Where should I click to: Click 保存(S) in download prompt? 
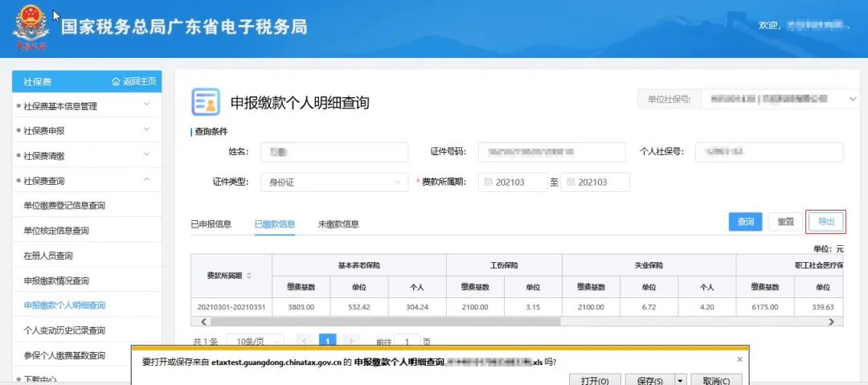coord(650,380)
